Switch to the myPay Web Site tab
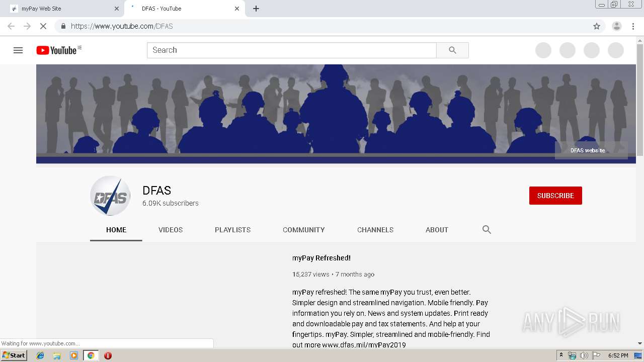 pyautogui.click(x=63, y=9)
